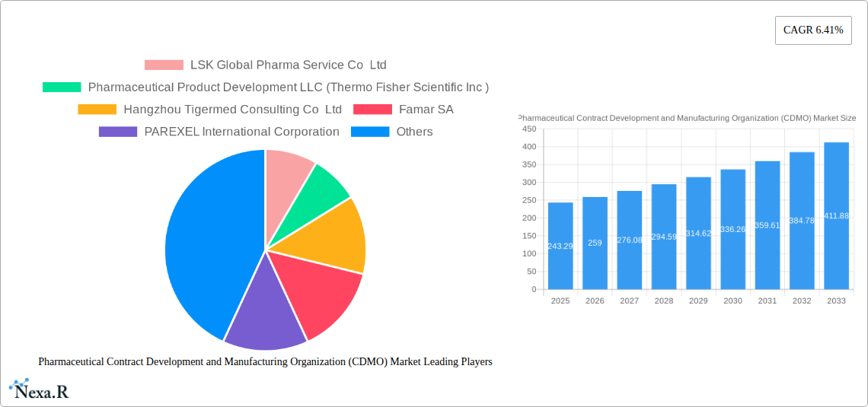This screenshot has width=868, height=407.
Task: Select the Others legend label
Action: point(415,132)
